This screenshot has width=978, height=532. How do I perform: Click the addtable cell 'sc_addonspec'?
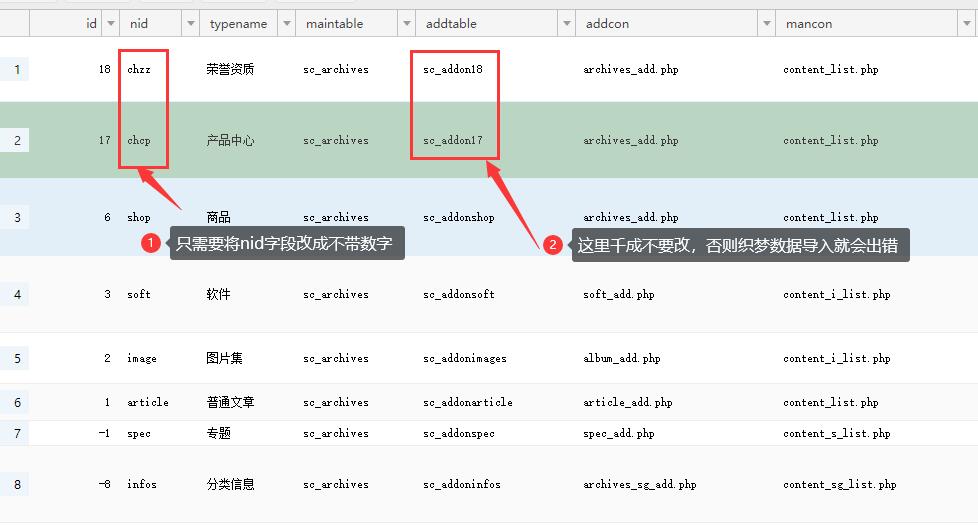(458, 433)
